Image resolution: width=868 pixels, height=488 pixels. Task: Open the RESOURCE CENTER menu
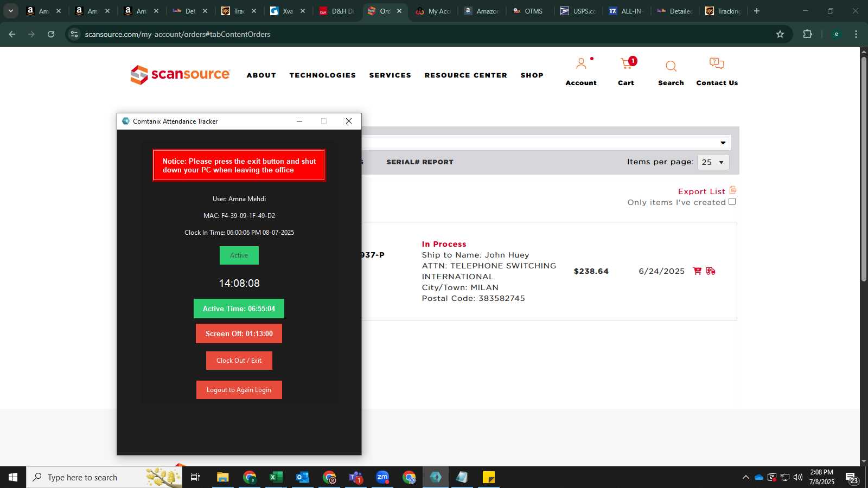466,75
